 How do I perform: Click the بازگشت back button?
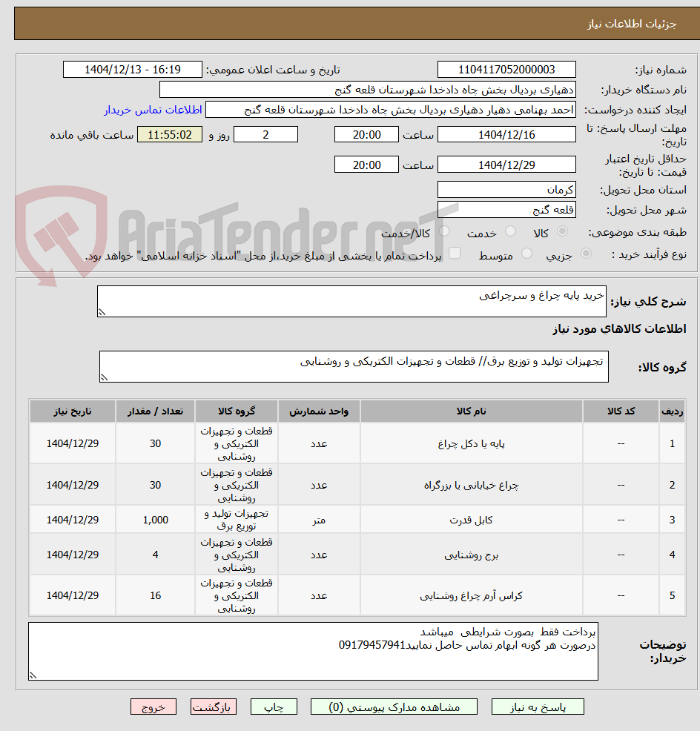pos(214,707)
